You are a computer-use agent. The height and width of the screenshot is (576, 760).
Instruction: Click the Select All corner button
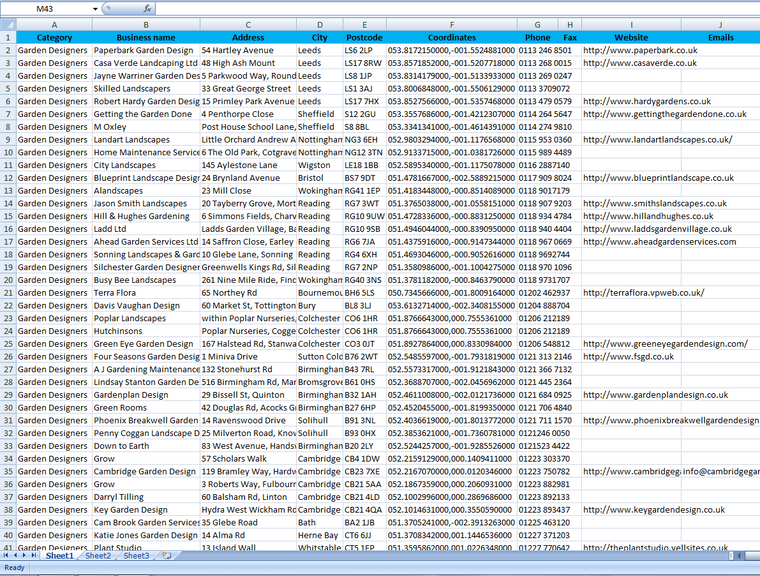8,25
